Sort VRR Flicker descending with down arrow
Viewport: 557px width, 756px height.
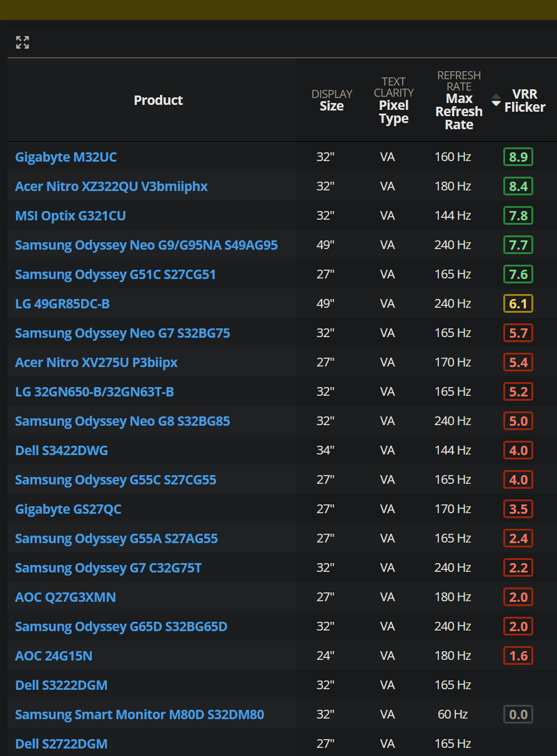click(495, 103)
